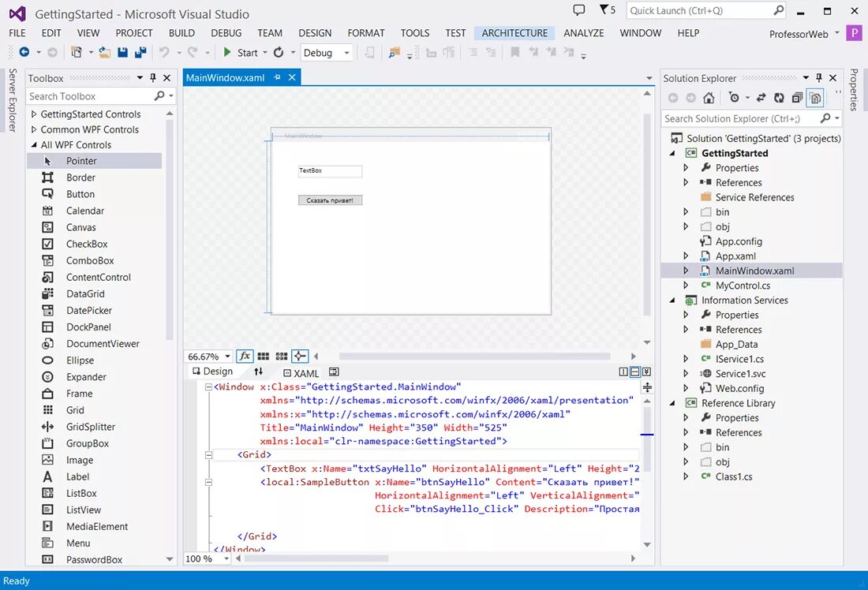Open the ARCHITECTURE menu
Image resolution: width=868 pixels, height=590 pixels.
[x=514, y=32]
